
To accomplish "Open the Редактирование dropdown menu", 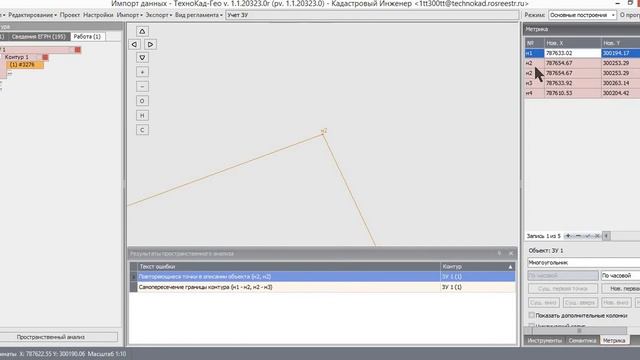I will coord(33,15).
